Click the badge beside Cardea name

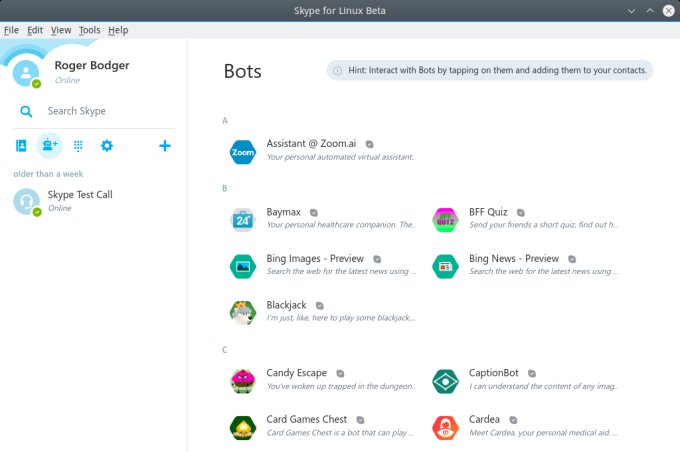point(513,420)
